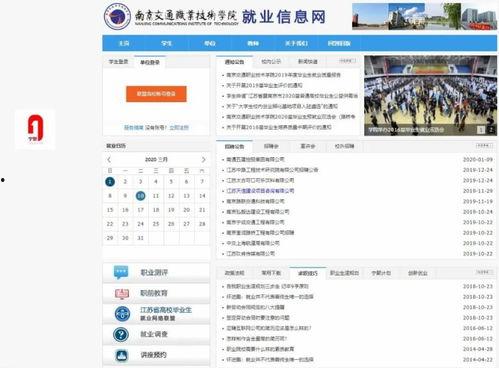Open the article dated 2014-04-22
Image resolution: width=499 pixels, height=368 pixels.
[270, 360]
